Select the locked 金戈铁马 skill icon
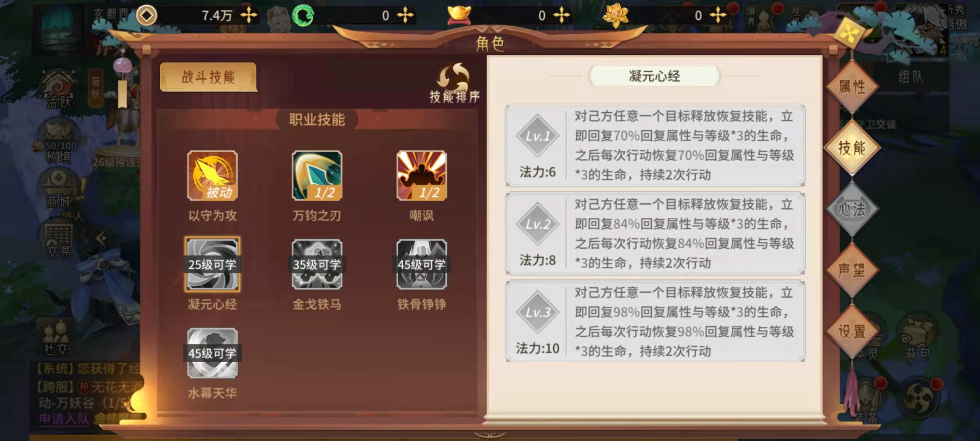This screenshot has width=980, height=441. [317, 264]
